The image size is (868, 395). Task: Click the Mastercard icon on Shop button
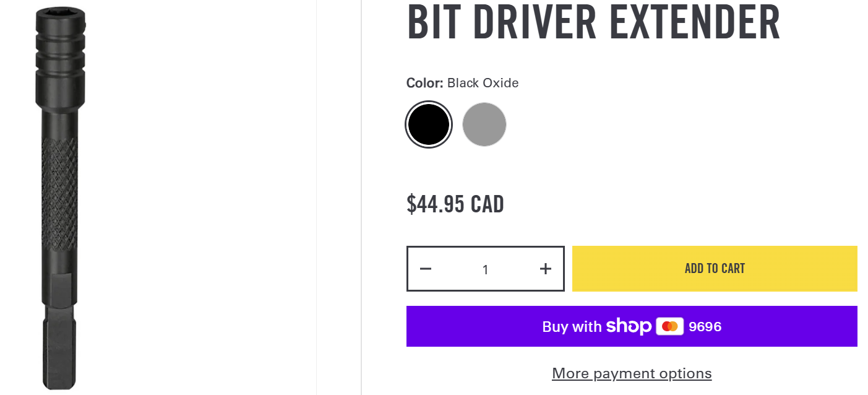point(669,326)
